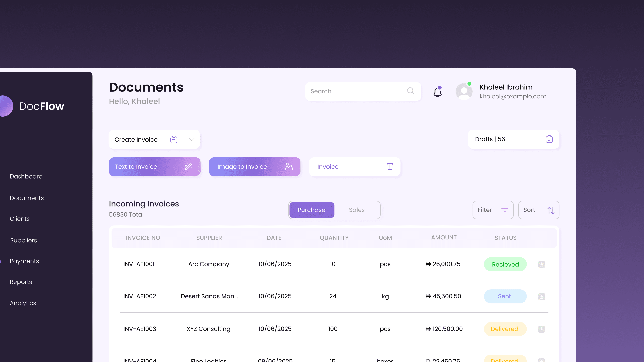Go to Dashboard in sidebar

pyautogui.click(x=26, y=176)
